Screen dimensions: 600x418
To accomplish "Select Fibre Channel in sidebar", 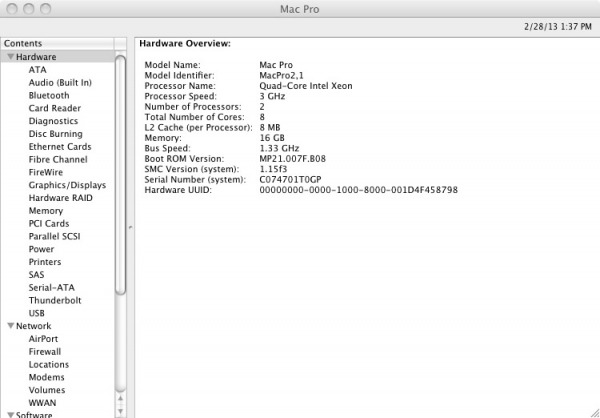I will click(x=58, y=160).
